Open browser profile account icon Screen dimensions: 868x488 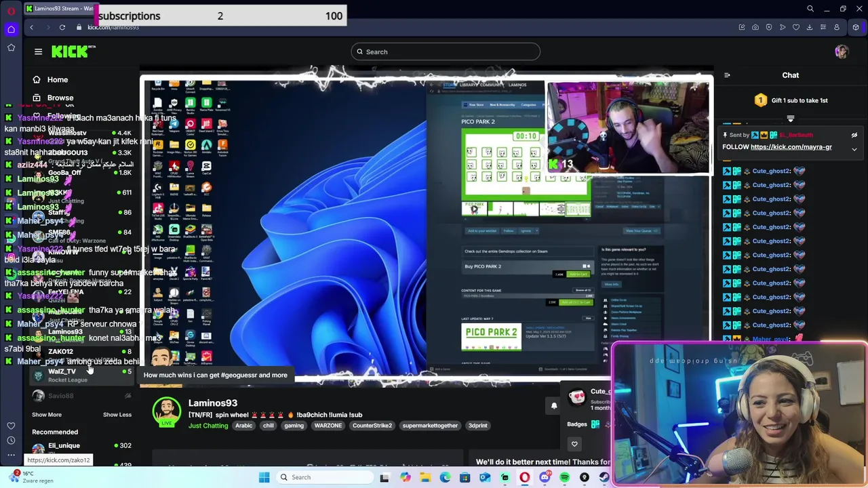tap(836, 27)
